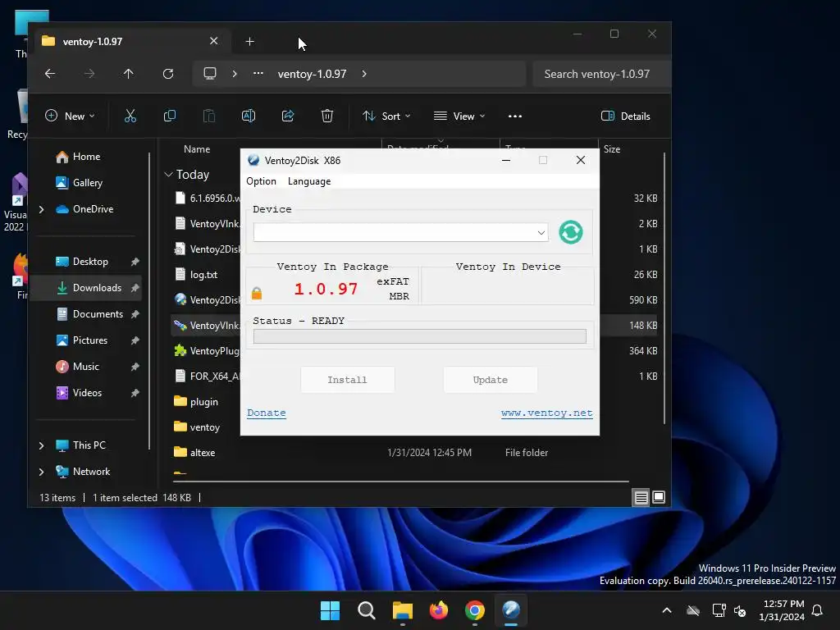The image size is (840, 630).
Task: Go back with the Explorer back arrow
Action: coord(50,74)
